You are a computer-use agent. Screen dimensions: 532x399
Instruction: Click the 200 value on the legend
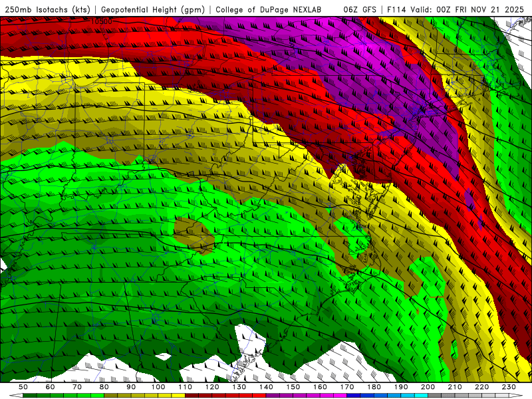tap(428, 387)
